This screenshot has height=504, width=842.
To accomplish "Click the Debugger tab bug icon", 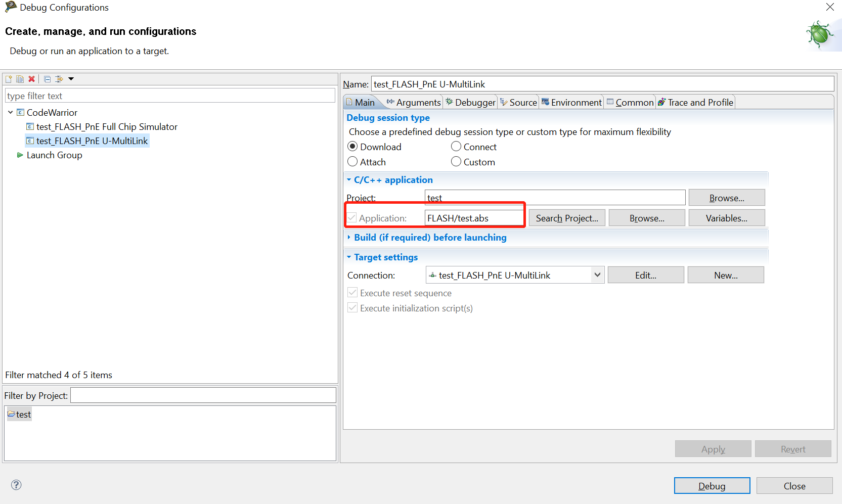I will pos(450,102).
